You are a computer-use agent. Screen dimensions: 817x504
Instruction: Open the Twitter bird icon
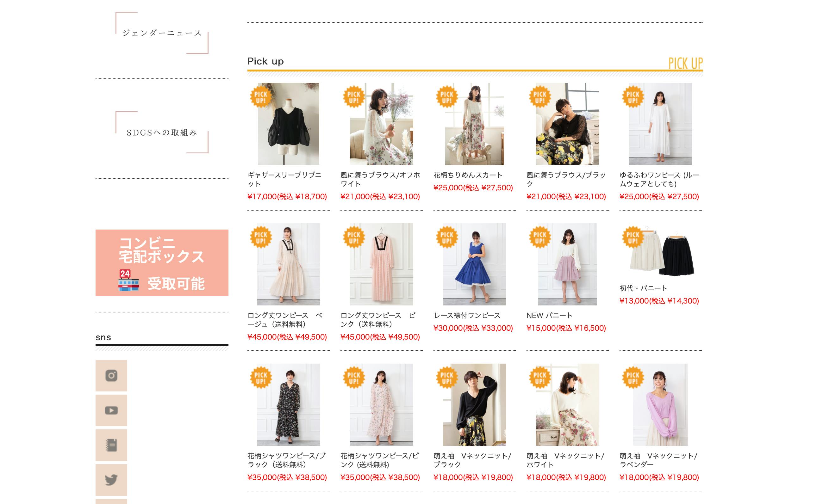coord(111,479)
